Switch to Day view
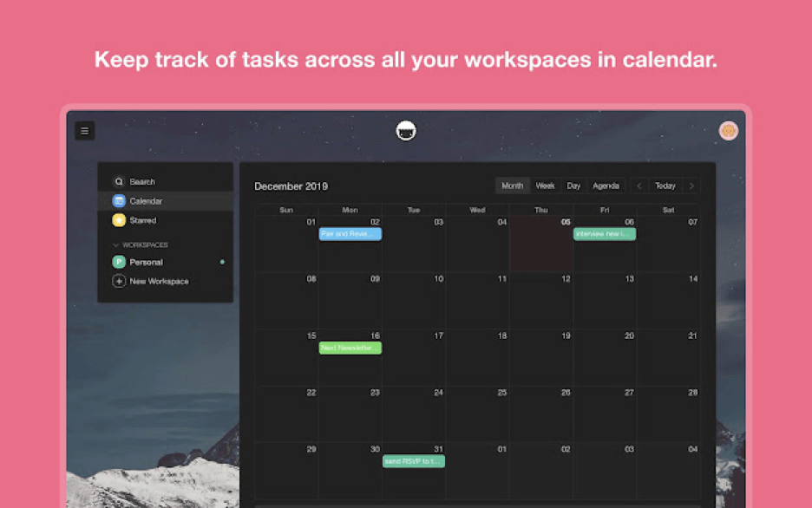 click(x=573, y=186)
